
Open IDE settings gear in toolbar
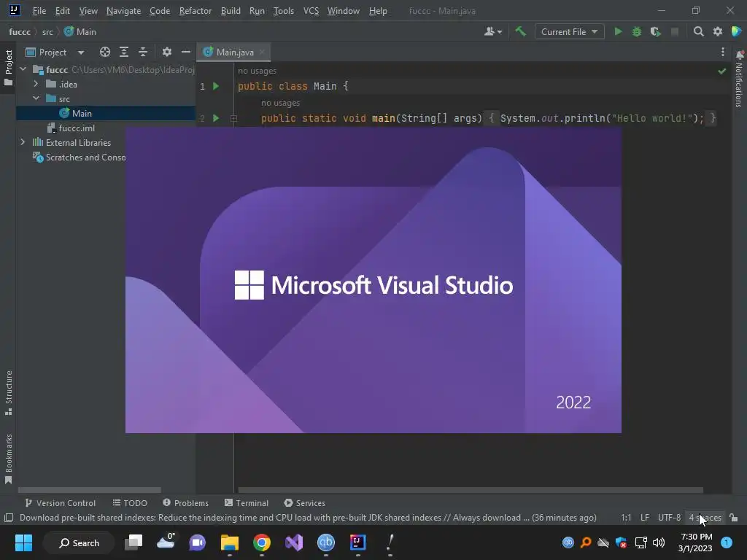(718, 31)
